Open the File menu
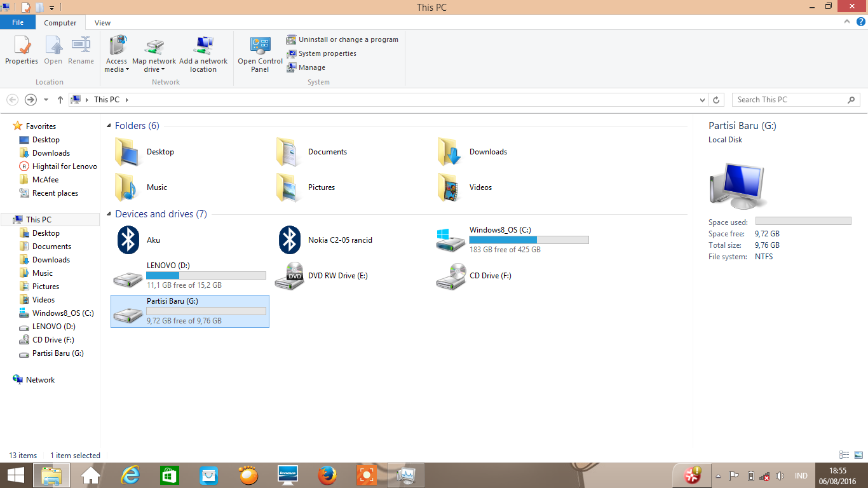The width and height of the screenshot is (868, 488). (18, 22)
